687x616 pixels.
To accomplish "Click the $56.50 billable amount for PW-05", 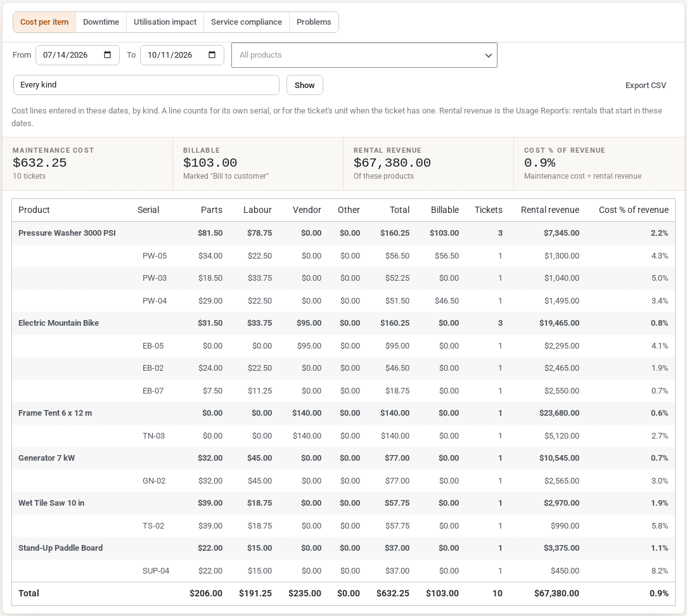I will pyautogui.click(x=446, y=256).
